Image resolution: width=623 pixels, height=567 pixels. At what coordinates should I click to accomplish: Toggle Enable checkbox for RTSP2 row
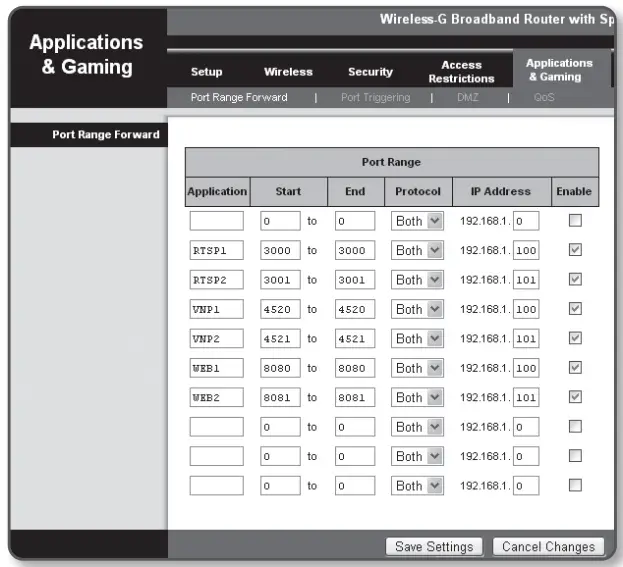575,279
